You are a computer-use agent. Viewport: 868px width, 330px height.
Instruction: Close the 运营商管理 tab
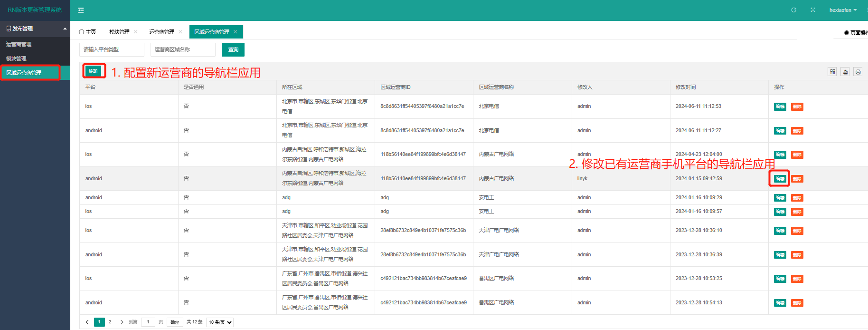point(180,32)
